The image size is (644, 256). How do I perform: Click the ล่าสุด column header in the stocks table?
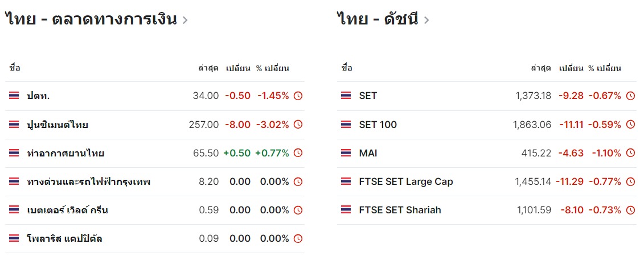tap(208, 68)
